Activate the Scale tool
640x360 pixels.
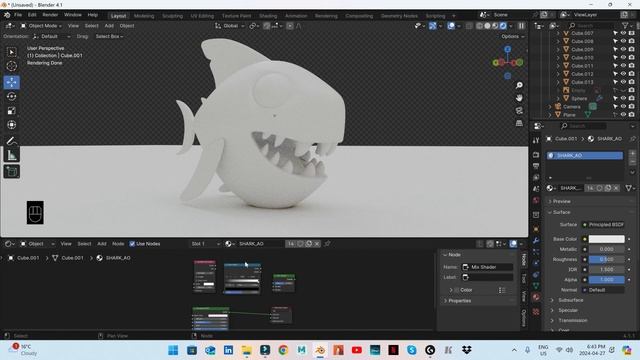[11, 111]
